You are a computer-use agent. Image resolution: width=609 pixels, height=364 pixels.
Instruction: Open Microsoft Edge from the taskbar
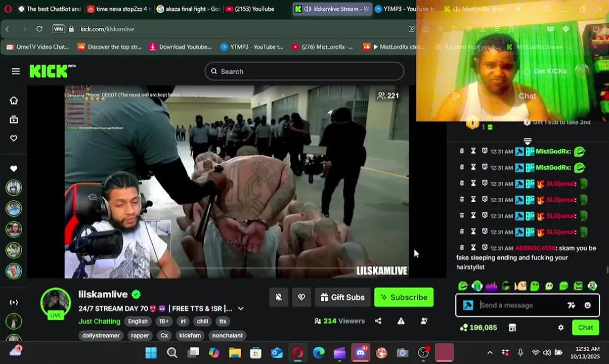click(319, 352)
